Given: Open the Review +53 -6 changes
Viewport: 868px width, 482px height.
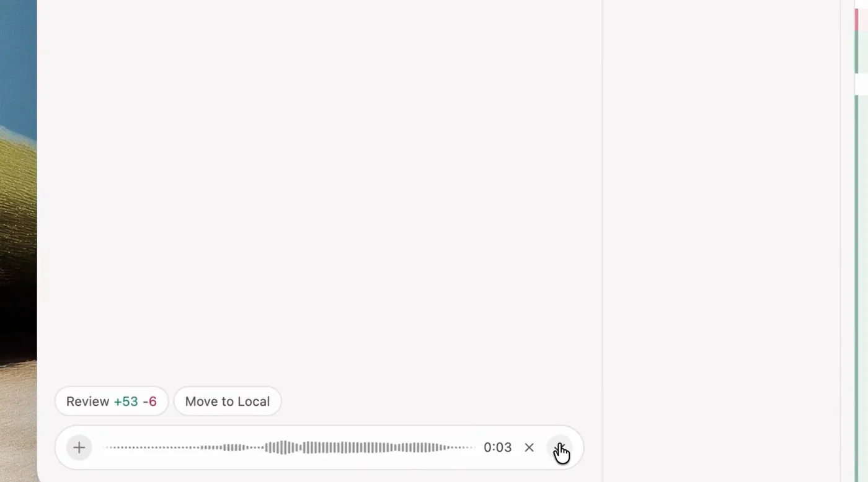Looking at the screenshot, I should pyautogui.click(x=112, y=401).
